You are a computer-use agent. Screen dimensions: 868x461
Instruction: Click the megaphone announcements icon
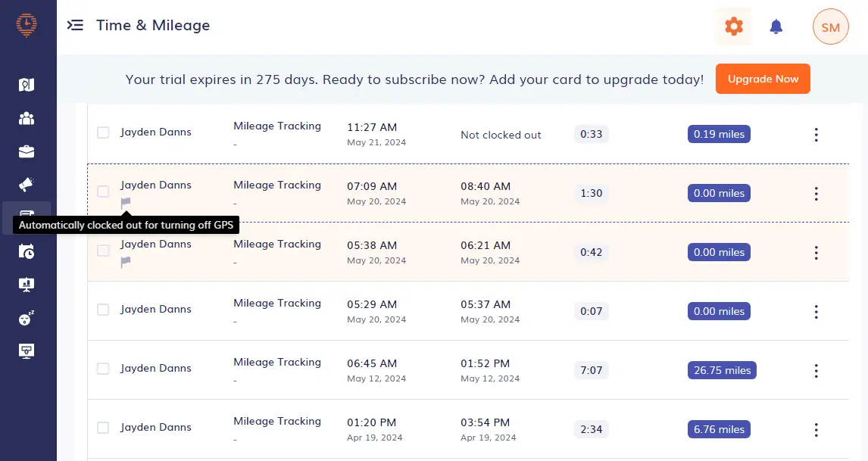[27, 184]
